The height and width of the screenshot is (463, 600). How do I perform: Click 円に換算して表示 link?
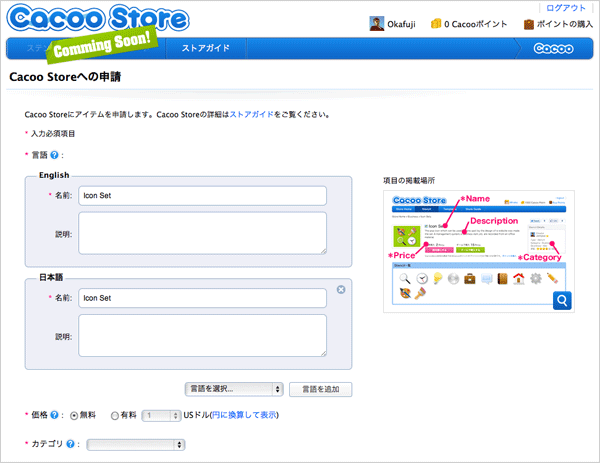click(x=244, y=415)
